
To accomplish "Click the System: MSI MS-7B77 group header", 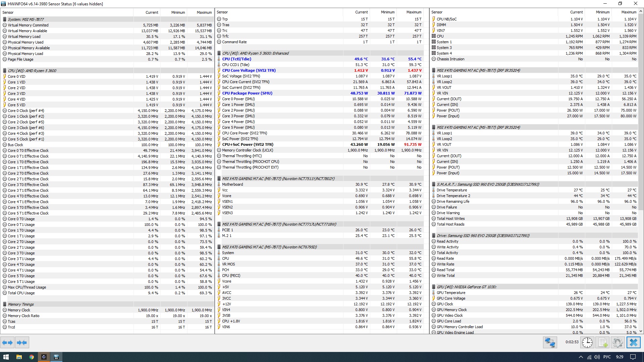I will [x=26, y=19].
